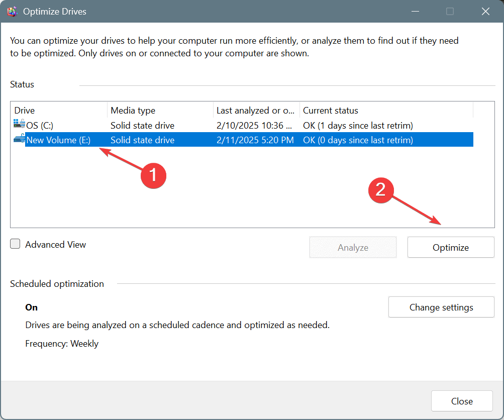504x420 pixels.
Task: Click the OS (C:) drive icon
Action: (20, 125)
